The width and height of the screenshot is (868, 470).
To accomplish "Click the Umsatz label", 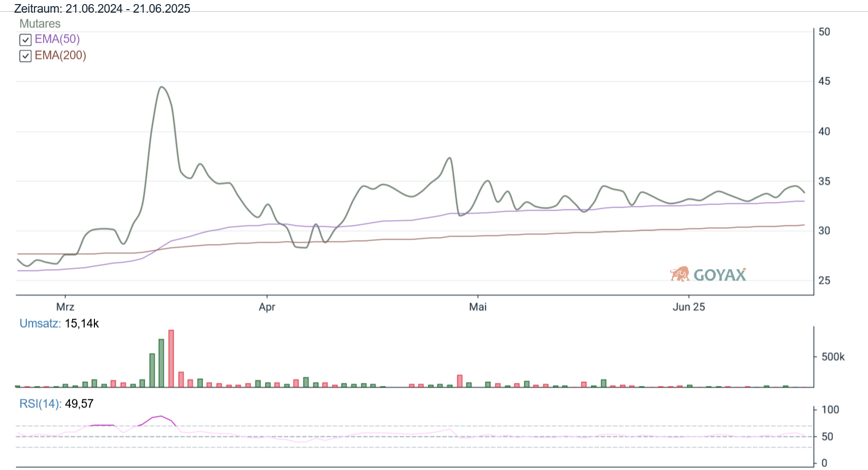I will [x=40, y=324].
